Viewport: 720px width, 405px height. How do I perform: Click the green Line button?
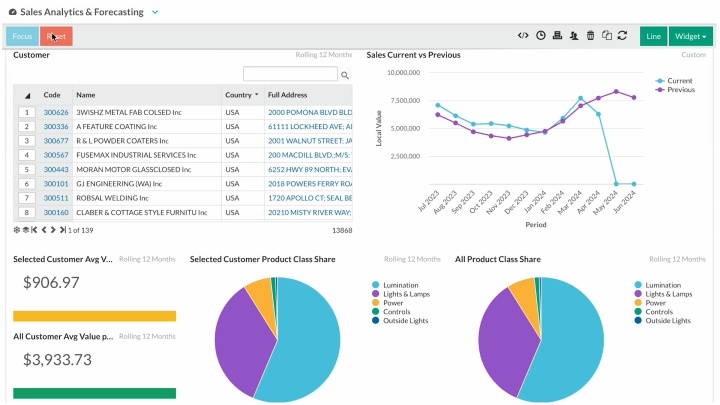(x=653, y=36)
